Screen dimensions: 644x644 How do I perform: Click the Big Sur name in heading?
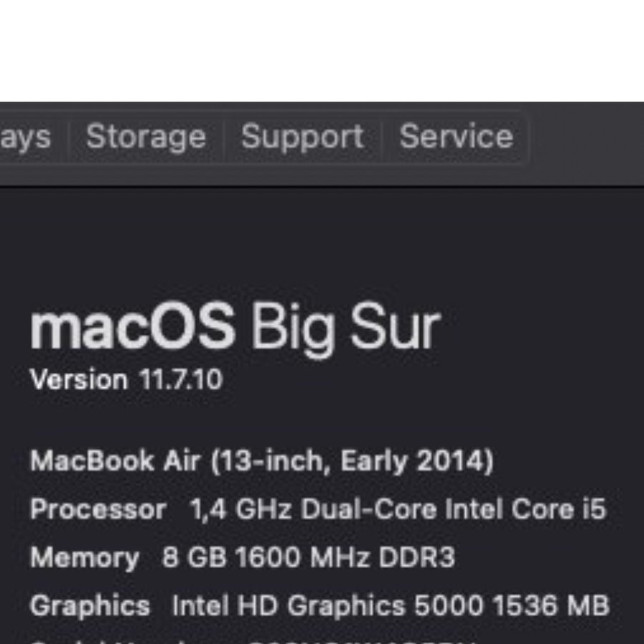point(345,328)
